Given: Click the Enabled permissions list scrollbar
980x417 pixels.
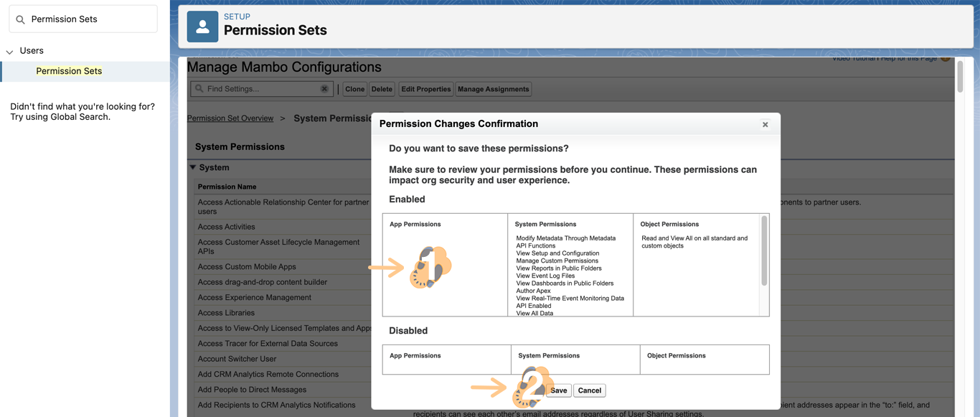Looking at the screenshot, I should (x=764, y=251).
